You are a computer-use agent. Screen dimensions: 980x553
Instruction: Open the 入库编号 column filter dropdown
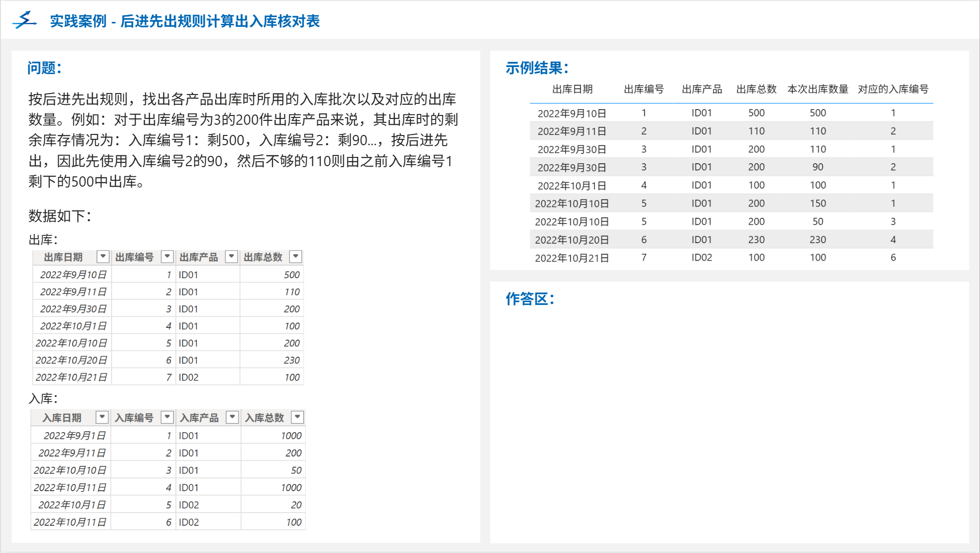point(167,417)
